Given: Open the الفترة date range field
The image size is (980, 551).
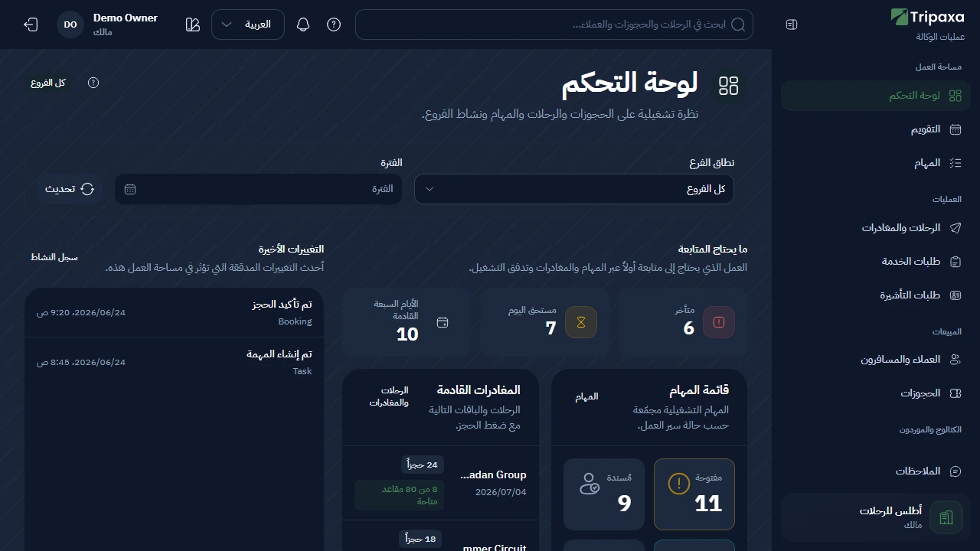Looking at the screenshot, I should [x=259, y=189].
